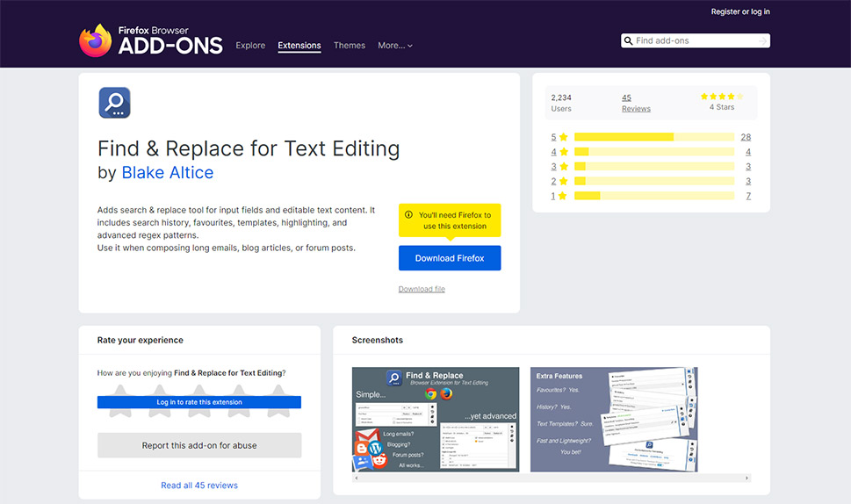Viewport: 851px width, 504px height.
Task: Click Report this add-on for abuse
Action: coord(199,445)
